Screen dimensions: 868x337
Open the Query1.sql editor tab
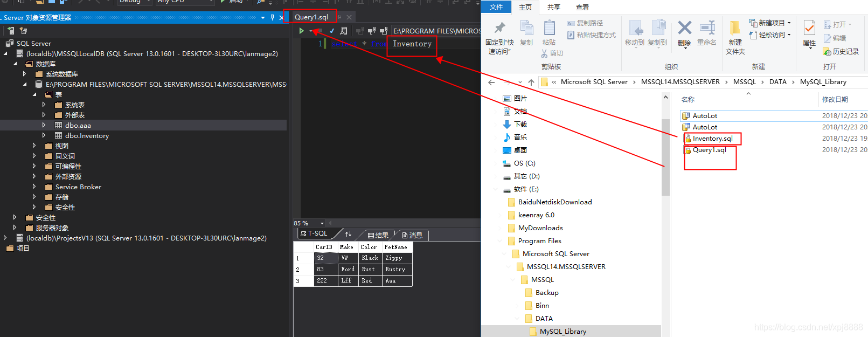[311, 17]
